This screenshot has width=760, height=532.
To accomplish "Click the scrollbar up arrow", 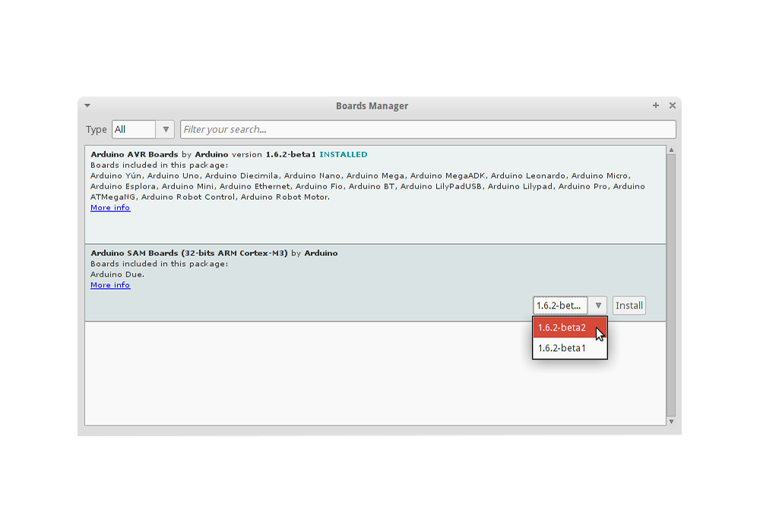I will (x=671, y=150).
